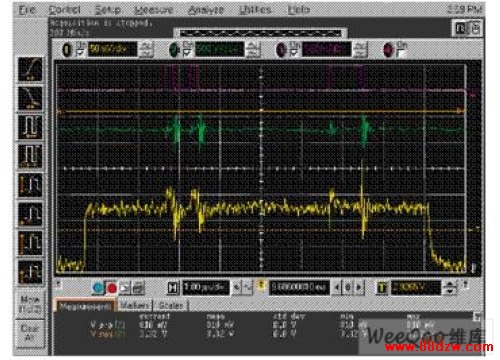The height and width of the screenshot is (360, 500).
Task: Adjust channel 1 vertical scale stepper
Action: tap(146, 50)
